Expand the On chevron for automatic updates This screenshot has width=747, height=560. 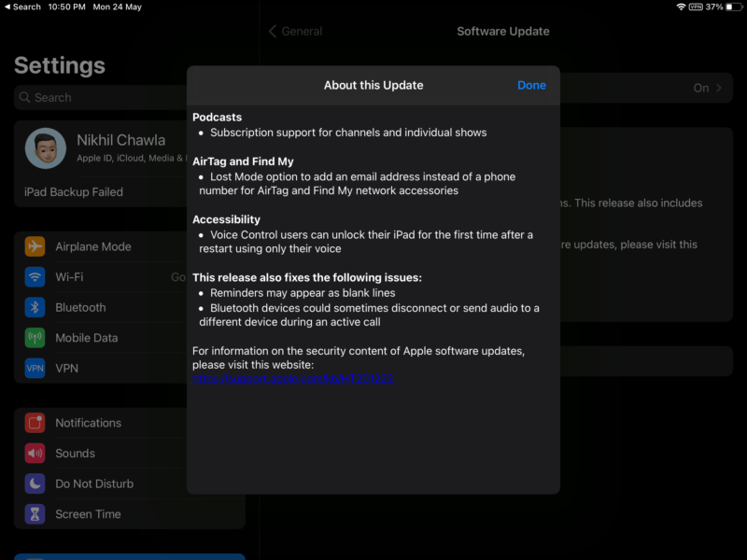[719, 88]
